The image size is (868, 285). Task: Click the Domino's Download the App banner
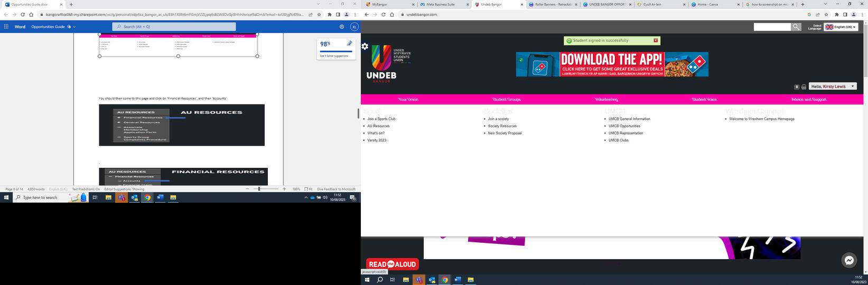(612, 64)
